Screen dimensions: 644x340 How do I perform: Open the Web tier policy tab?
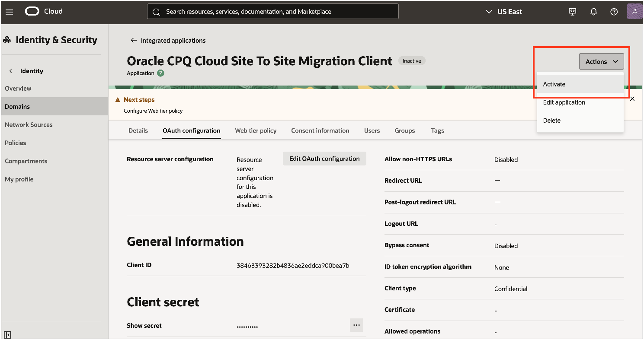tap(256, 130)
